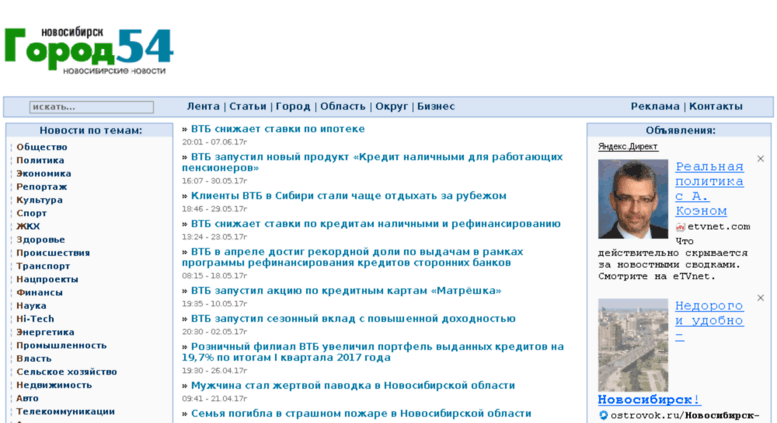Go to the Область section
The height and width of the screenshot is (423, 777).
click(x=342, y=106)
